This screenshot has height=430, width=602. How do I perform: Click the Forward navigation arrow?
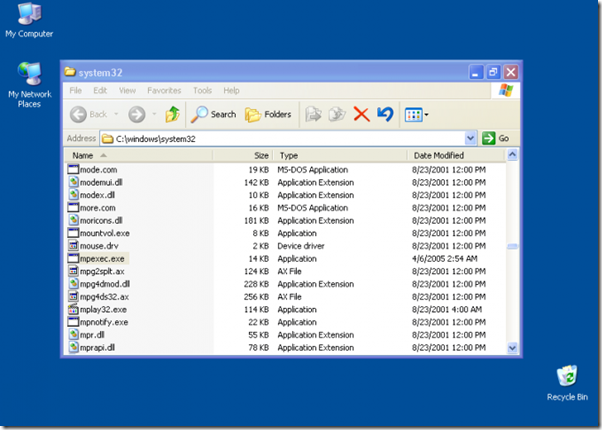[137, 114]
